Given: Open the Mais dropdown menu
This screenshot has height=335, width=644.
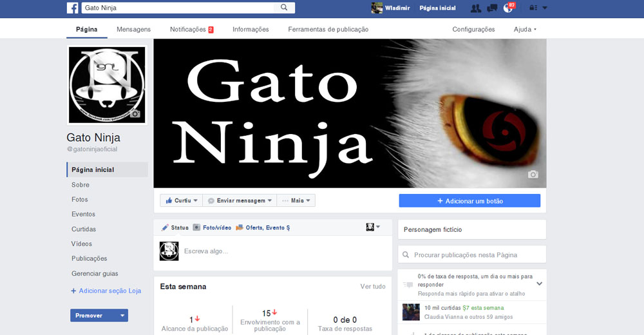Looking at the screenshot, I should pyautogui.click(x=296, y=201).
